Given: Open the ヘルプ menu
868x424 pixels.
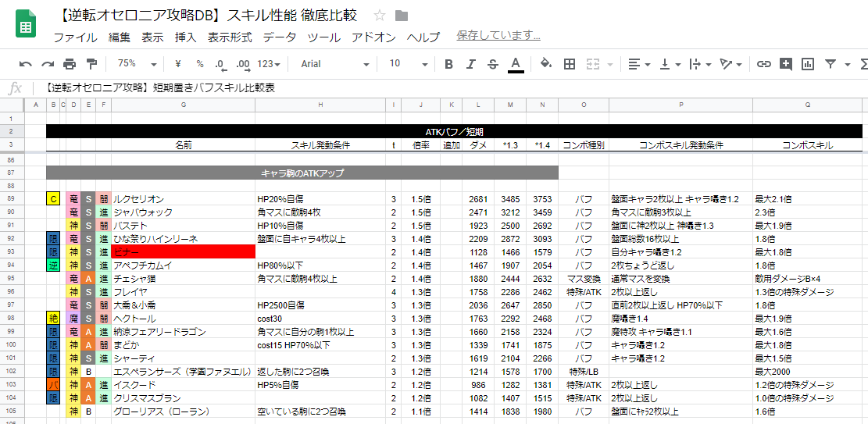Looking at the screenshot, I should [x=423, y=37].
